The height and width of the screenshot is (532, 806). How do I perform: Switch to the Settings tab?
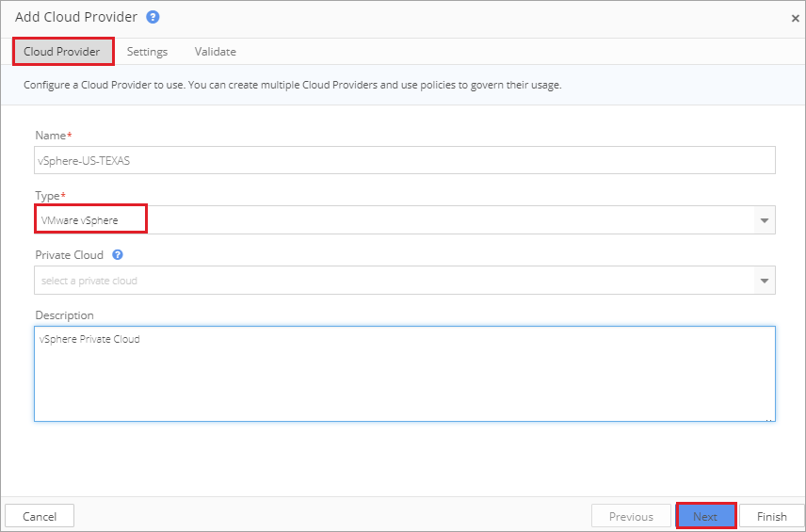(x=147, y=52)
